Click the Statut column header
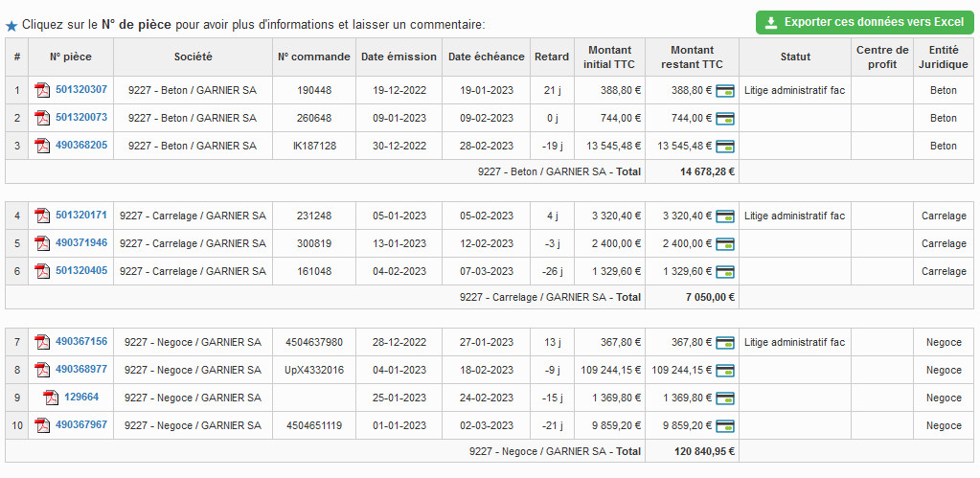980x478 pixels. (794, 57)
